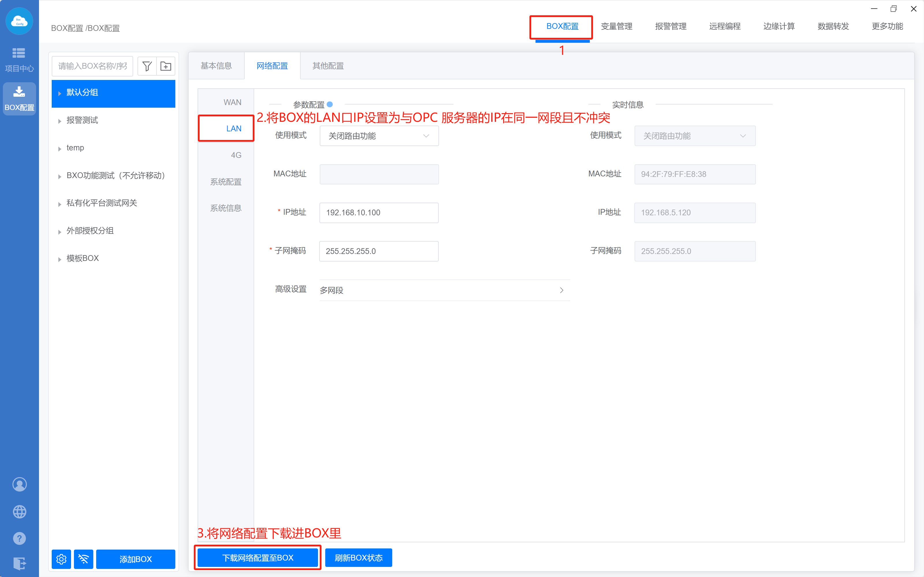Viewport: 924px width, 577px height.
Task: Click the realtime IP 192.168.5.120 field
Action: tap(695, 212)
